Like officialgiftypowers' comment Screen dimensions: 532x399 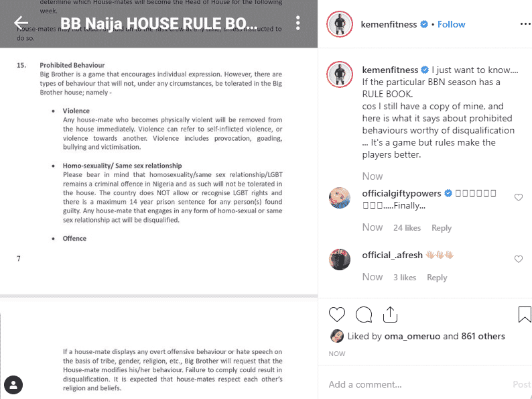point(519,197)
